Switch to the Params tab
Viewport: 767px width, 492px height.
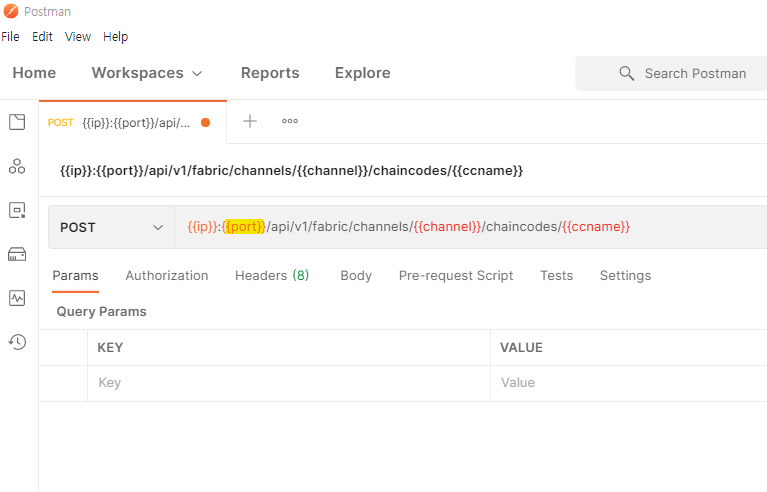[x=75, y=276]
